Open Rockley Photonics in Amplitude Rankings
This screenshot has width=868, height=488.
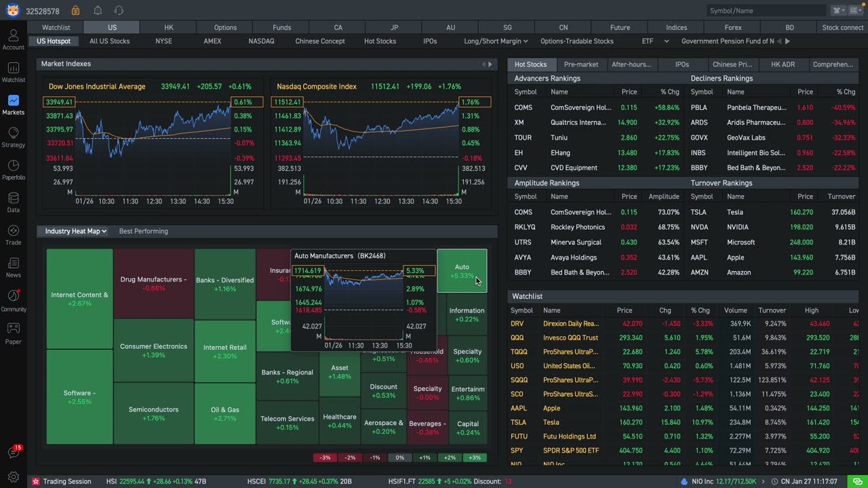click(x=595, y=227)
